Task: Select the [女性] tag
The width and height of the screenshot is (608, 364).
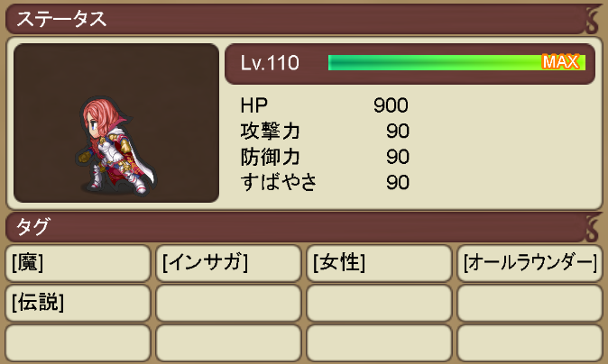Action: coord(379,263)
